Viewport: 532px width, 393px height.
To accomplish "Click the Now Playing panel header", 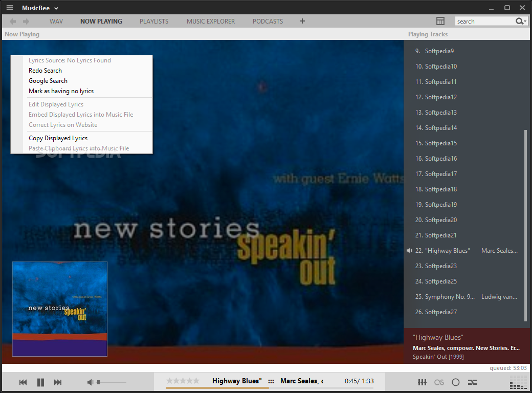I will pos(22,34).
